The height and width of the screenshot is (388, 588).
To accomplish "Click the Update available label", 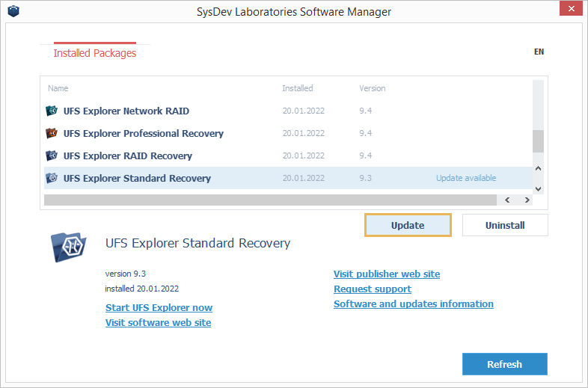I will pos(466,178).
